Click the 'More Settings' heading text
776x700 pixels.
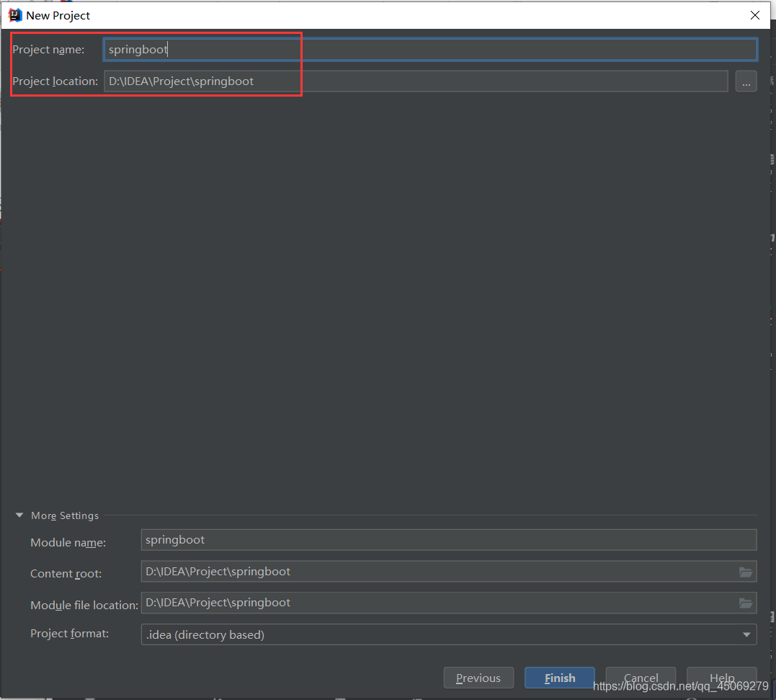(x=65, y=515)
